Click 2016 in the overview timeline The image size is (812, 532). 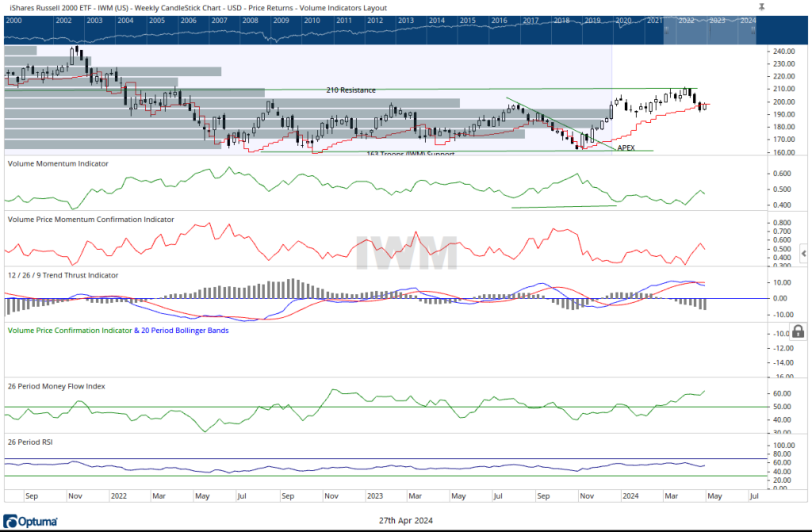[499, 20]
